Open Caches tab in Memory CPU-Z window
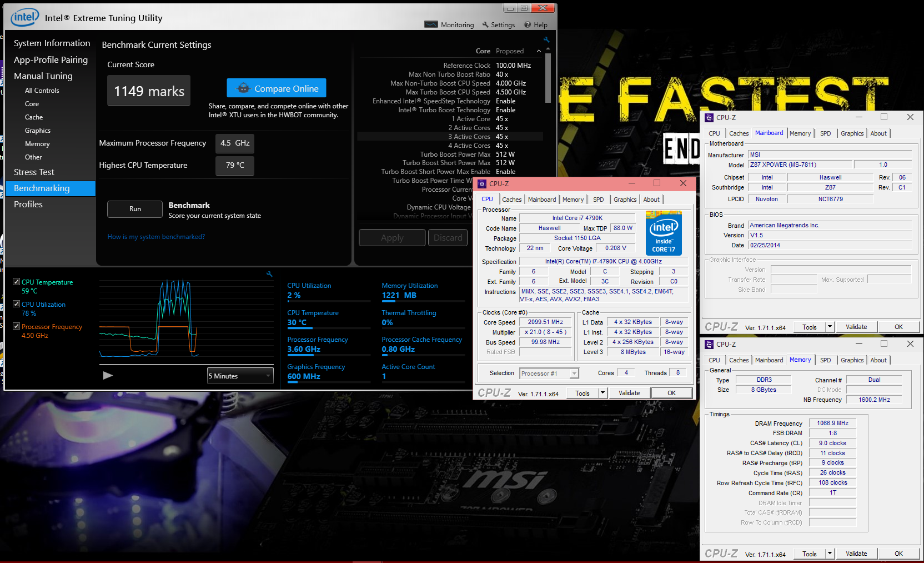 coord(739,360)
